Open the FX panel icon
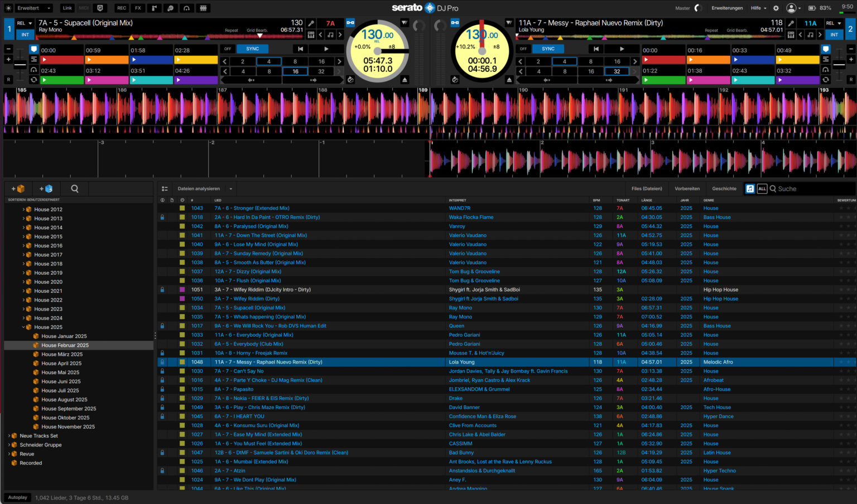The width and height of the screenshot is (857, 504). tap(138, 8)
